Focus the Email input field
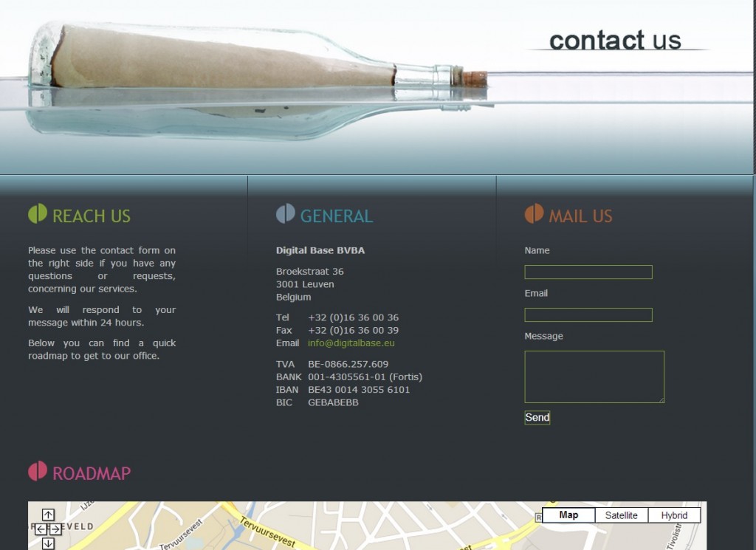The height and width of the screenshot is (550, 756). coord(588,314)
